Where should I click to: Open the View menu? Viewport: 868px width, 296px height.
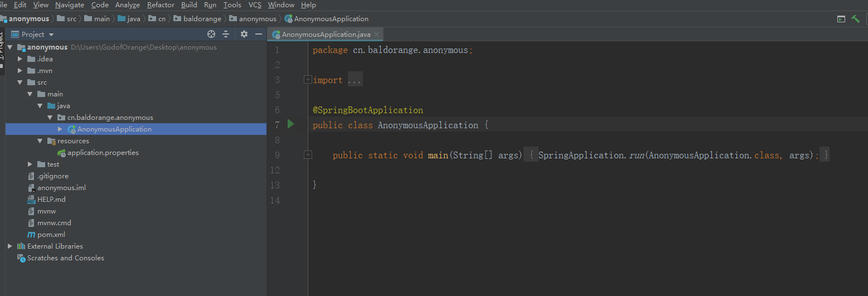tap(41, 5)
